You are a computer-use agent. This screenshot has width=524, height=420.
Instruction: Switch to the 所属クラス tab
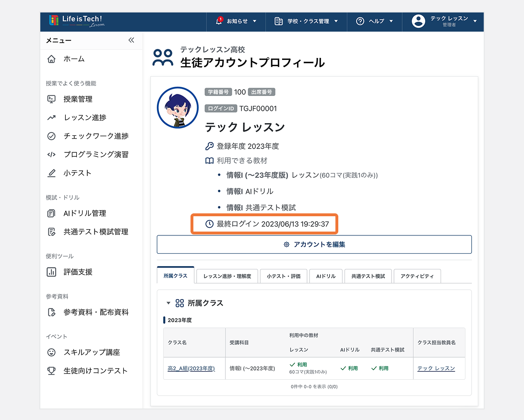pyautogui.click(x=176, y=275)
